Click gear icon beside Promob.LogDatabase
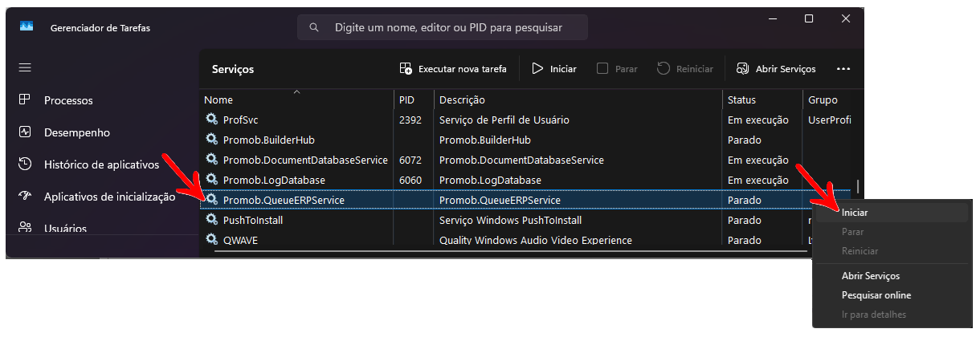 click(x=211, y=180)
